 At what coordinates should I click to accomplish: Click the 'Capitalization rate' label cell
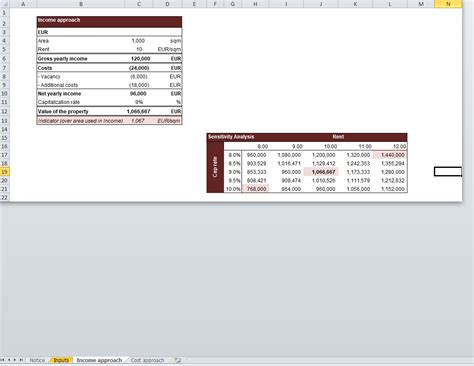[x=81, y=102]
